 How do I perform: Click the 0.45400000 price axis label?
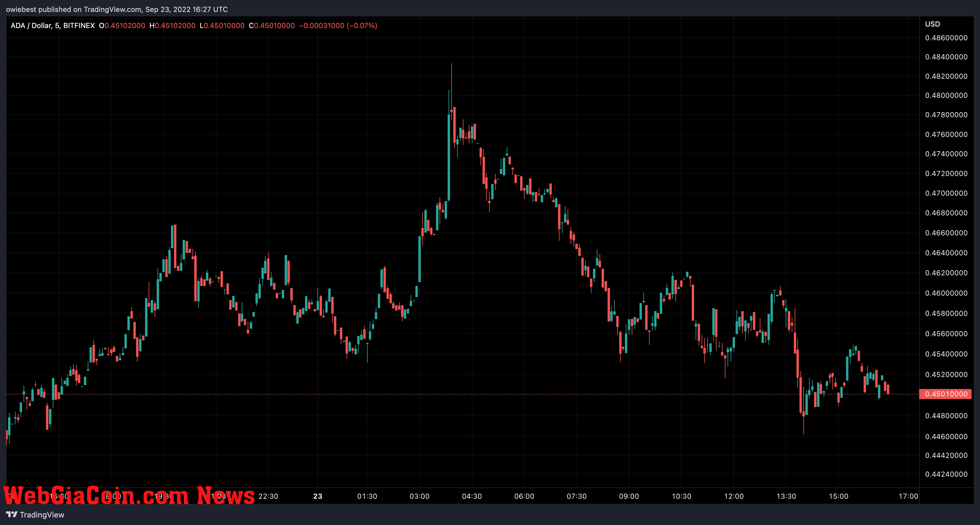[x=946, y=354]
